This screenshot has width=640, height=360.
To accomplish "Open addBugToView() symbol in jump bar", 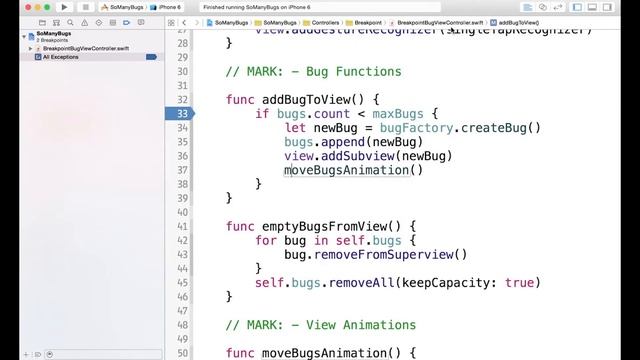I will coord(515,23).
